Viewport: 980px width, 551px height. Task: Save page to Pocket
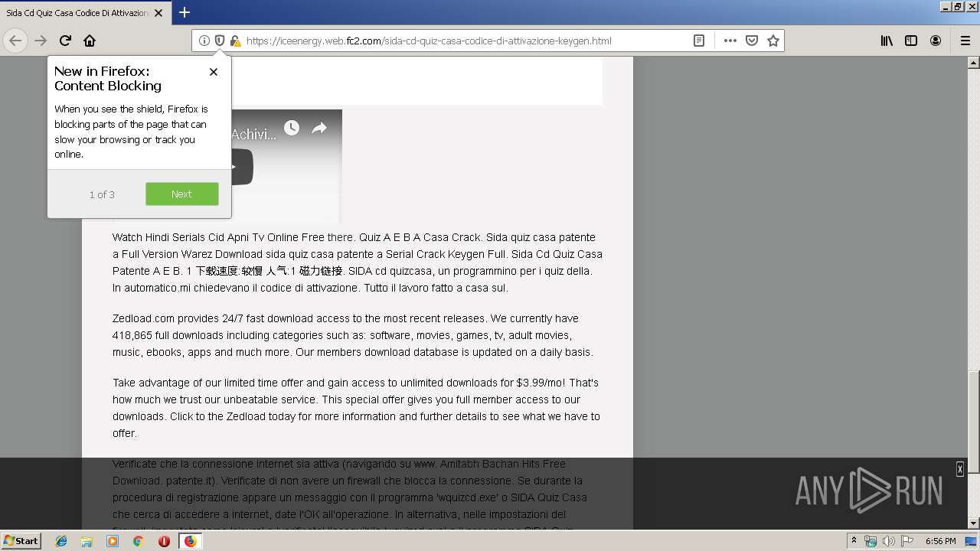pyautogui.click(x=752, y=41)
